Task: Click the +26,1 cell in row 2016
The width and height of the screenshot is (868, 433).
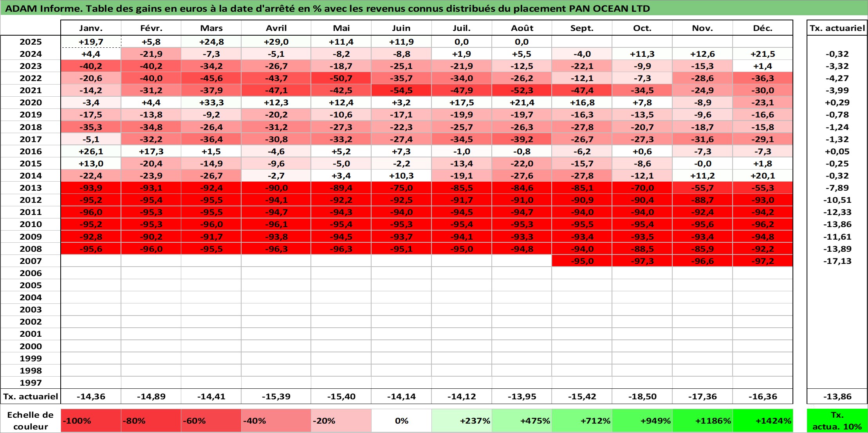Action: 91,152
